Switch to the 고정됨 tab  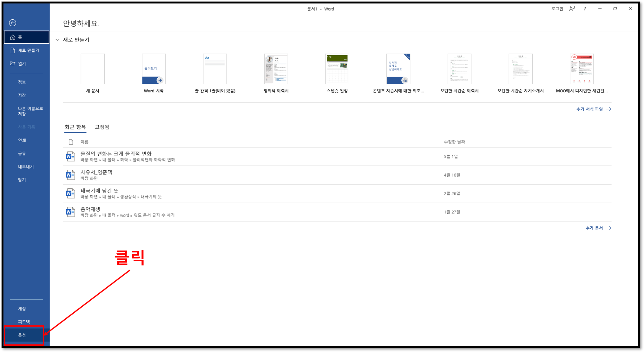tap(102, 127)
